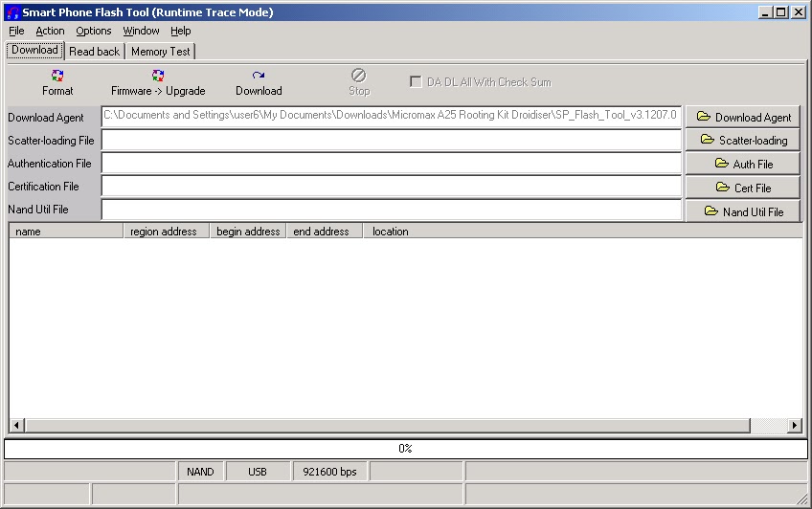Click the Authentication File input field
The width and height of the screenshot is (812, 509).
point(392,163)
